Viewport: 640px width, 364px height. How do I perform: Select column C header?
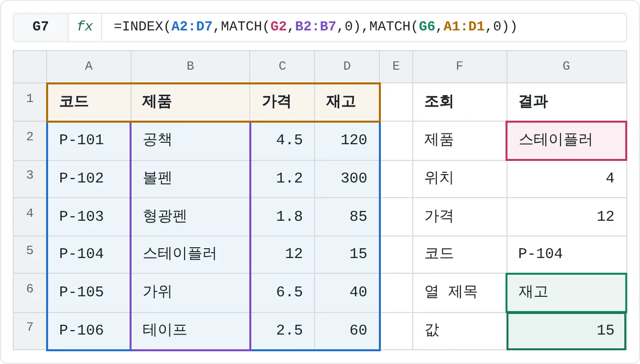coord(282,66)
